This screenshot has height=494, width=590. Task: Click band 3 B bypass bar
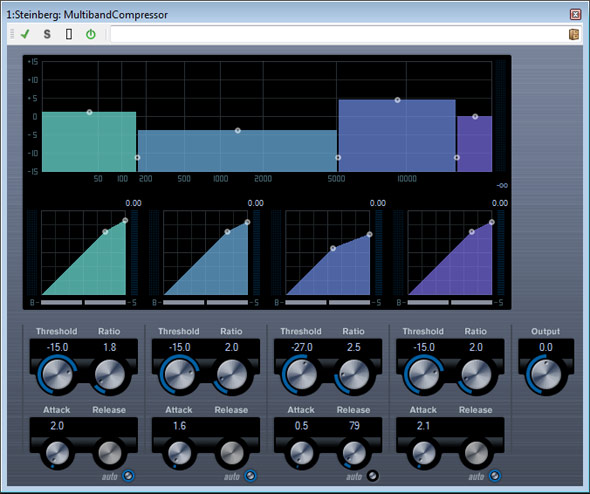click(x=306, y=302)
